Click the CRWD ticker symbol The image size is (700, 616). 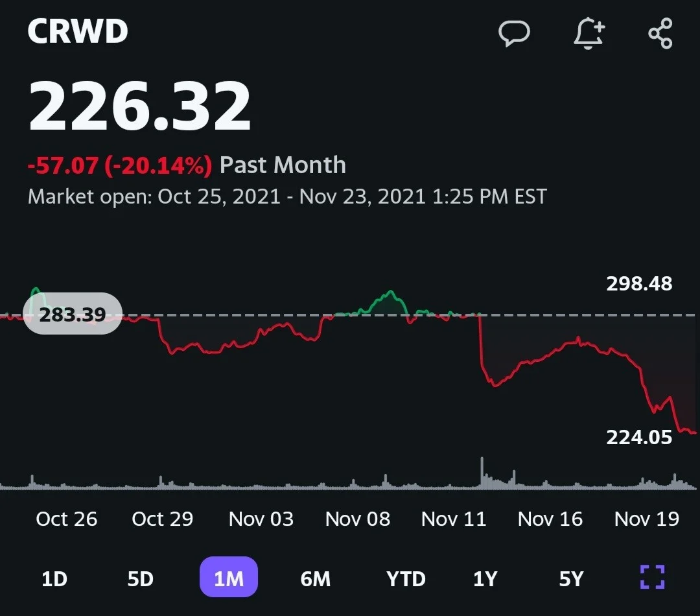click(x=78, y=31)
